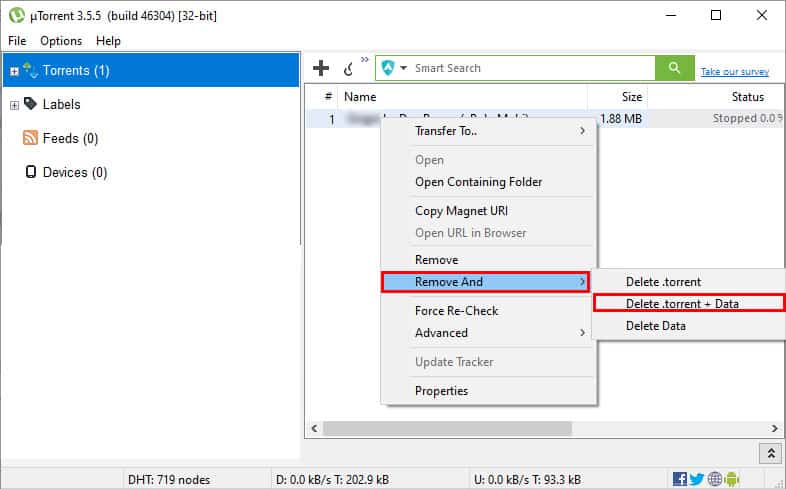This screenshot has width=786, height=489.
Task: Open the Remove And submenu
Action: click(485, 282)
